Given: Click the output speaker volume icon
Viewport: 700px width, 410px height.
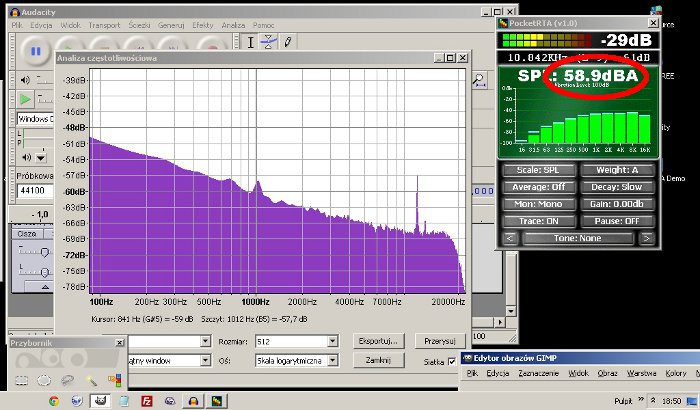Looking at the screenshot, I should [25, 80].
